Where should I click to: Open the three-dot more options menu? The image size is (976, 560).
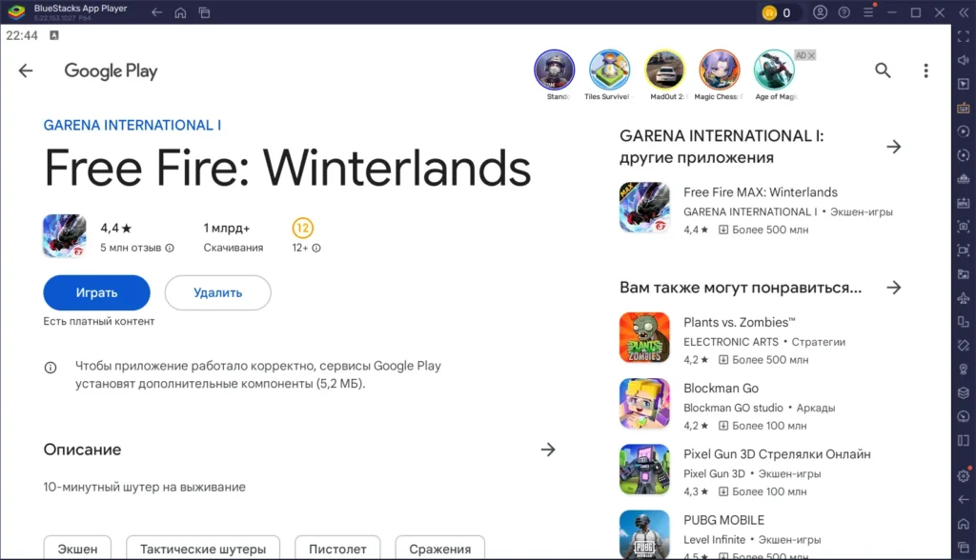925,70
